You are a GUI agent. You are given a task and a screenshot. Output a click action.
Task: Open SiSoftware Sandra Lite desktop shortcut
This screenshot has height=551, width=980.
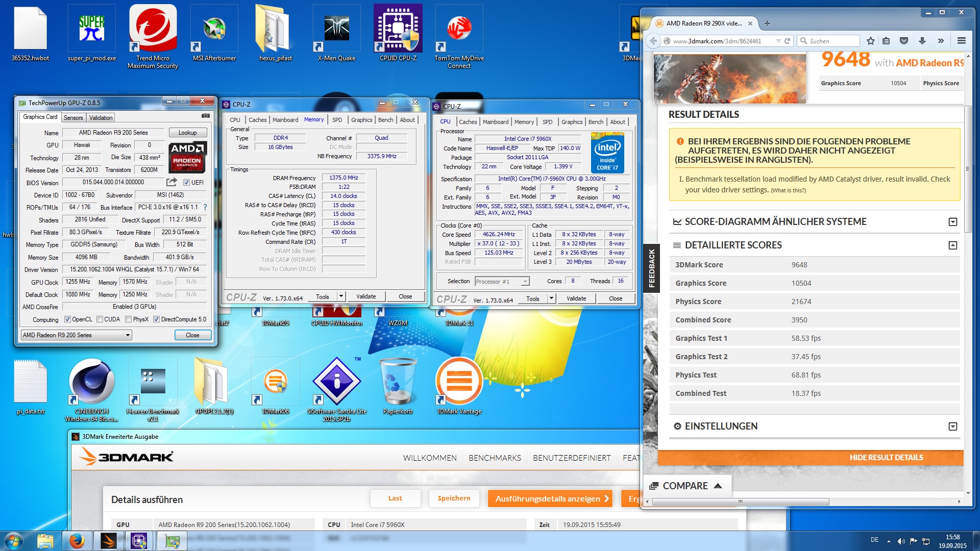click(337, 390)
